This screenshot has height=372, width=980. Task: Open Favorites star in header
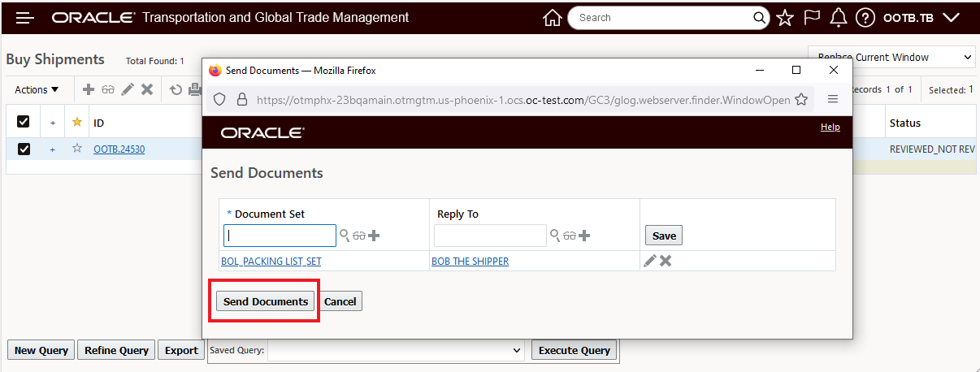(784, 18)
